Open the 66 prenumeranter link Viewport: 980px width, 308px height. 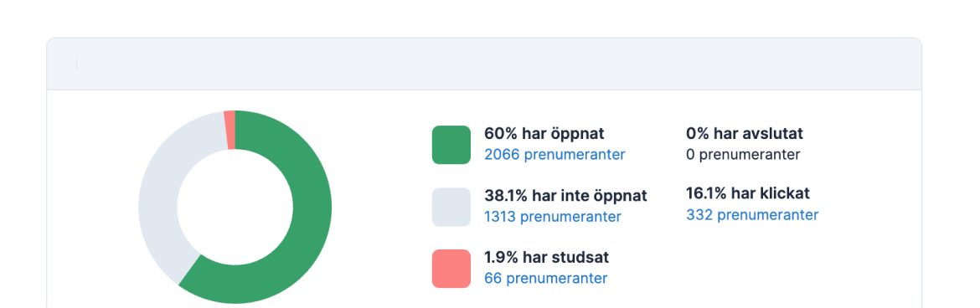click(x=545, y=278)
